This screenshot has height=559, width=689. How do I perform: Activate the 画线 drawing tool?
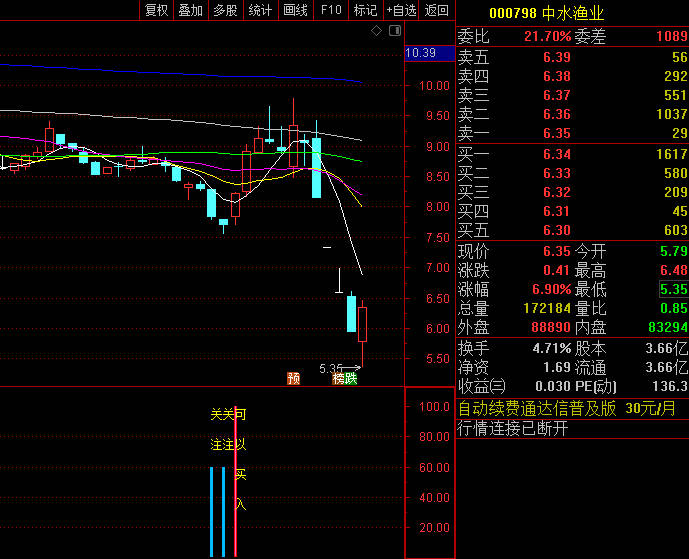[296, 10]
